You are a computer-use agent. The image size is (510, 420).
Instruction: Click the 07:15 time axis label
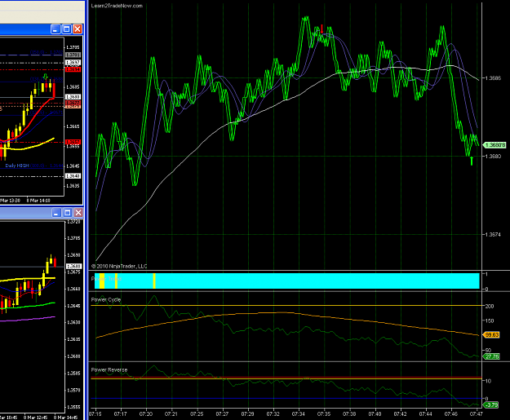click(95, 414)
